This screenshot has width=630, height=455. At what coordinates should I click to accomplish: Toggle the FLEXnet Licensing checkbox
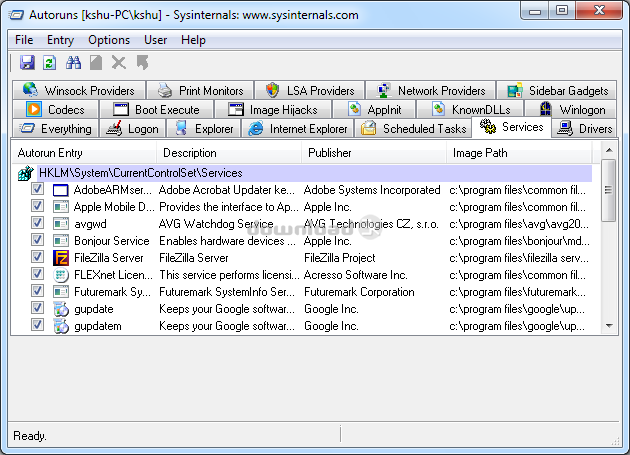[37, 273]
